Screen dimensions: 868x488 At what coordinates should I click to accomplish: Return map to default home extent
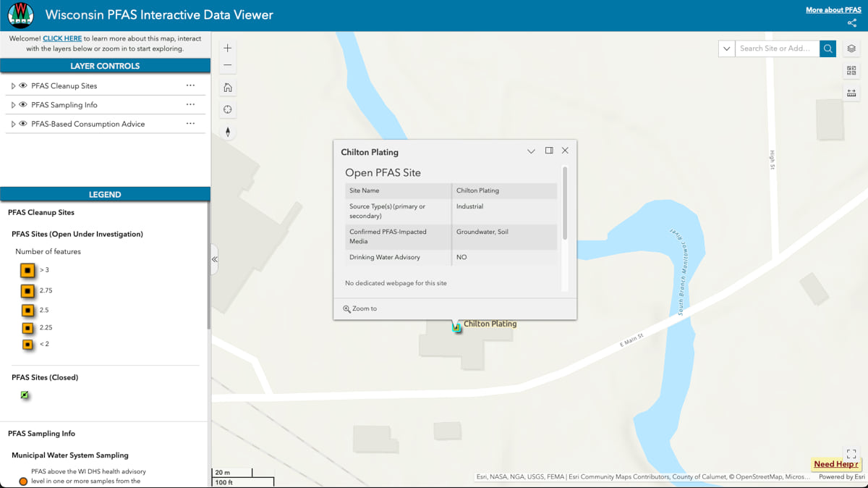coord(228,88)
